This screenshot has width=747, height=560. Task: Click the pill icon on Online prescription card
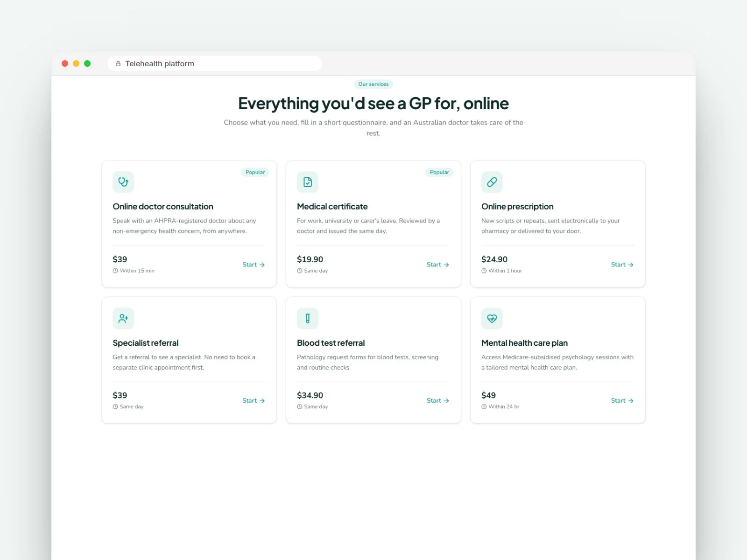(492, 182)
